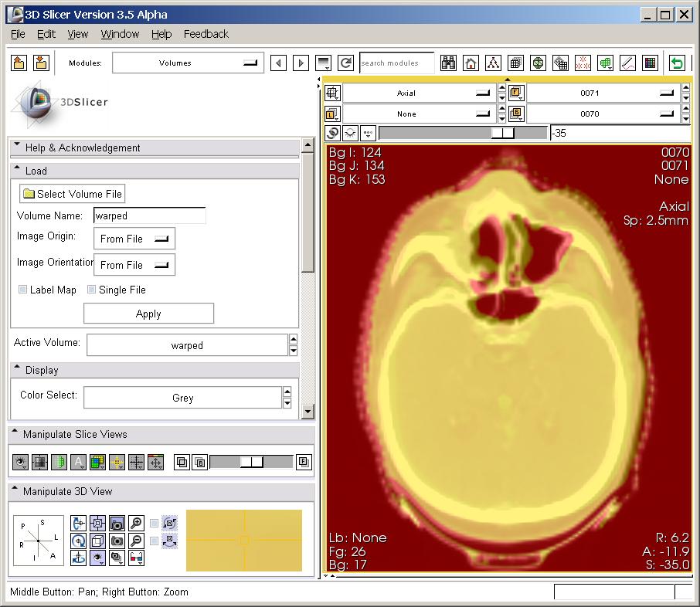Click the Select Volume File button

pos(72,194)
